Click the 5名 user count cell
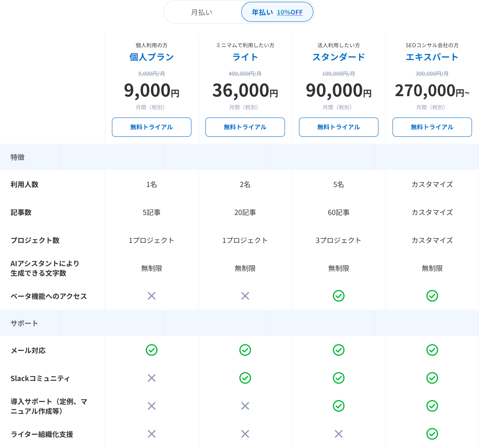This screenshot has height=448, width=479. tap(339, 185)
